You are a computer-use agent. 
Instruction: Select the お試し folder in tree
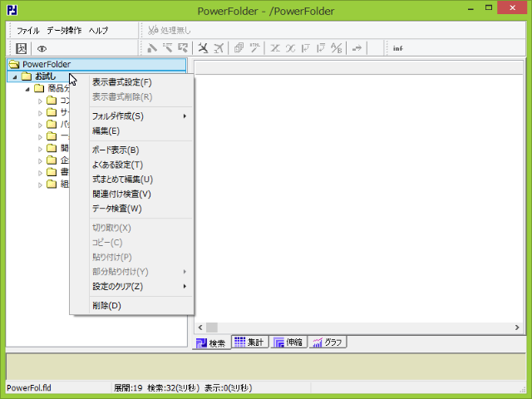pos(45,76)
